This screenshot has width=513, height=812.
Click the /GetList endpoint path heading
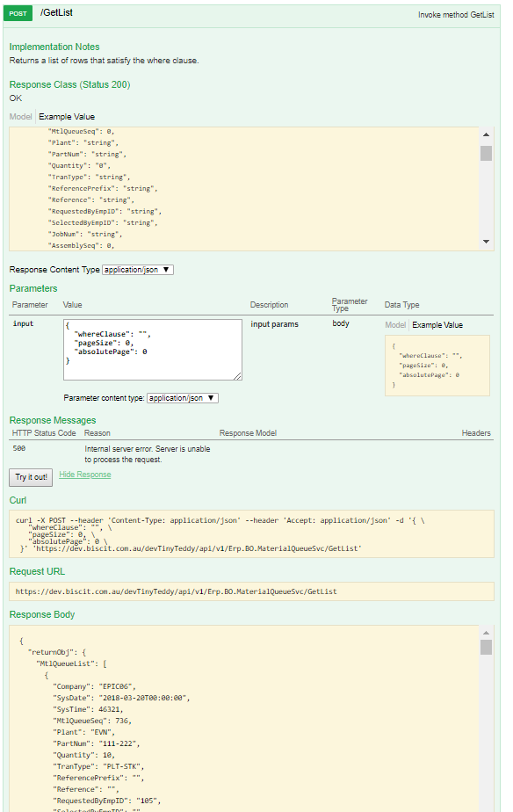(56, 12)
